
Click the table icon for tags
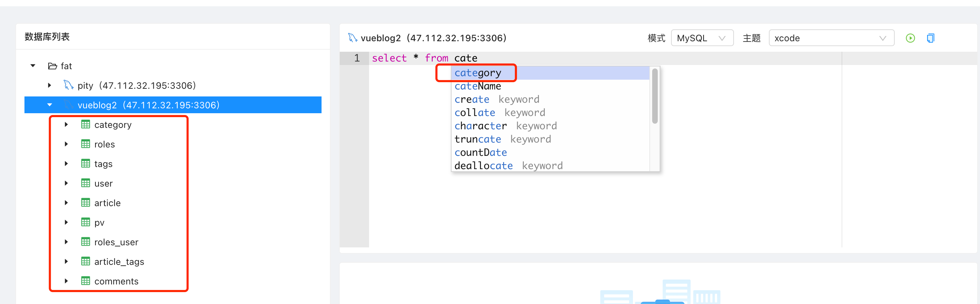point(86,164)
